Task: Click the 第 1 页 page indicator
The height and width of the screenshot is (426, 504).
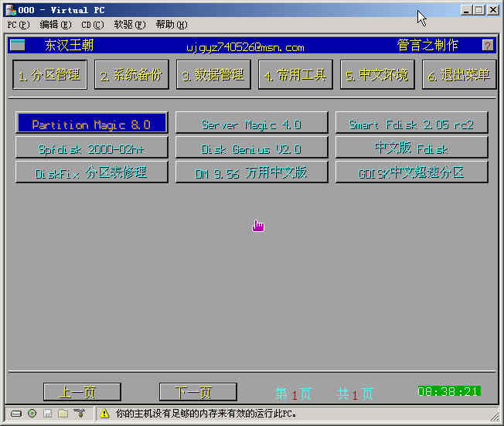Action: [293, 394]
